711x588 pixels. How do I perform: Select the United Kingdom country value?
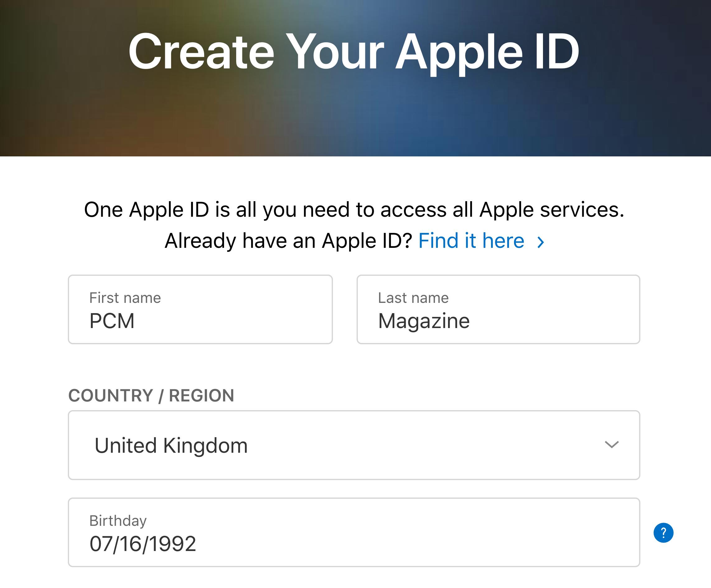(x=171, y=445)
